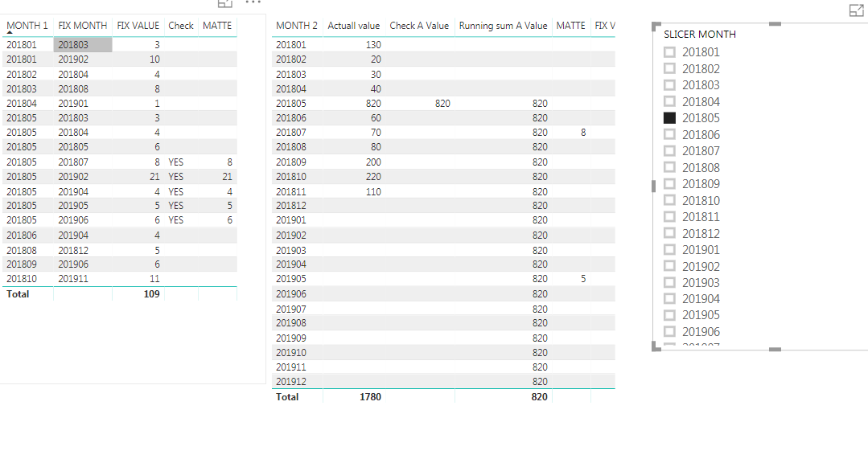Sort by Actuall value column header
This screenshot has height=459, width=868.
coord(354,26)
